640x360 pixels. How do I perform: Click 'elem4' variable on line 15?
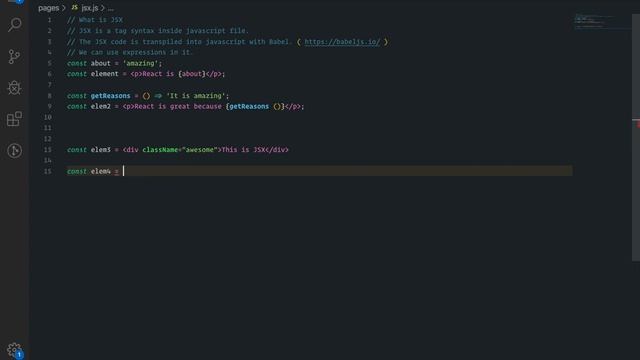[100, 171]
